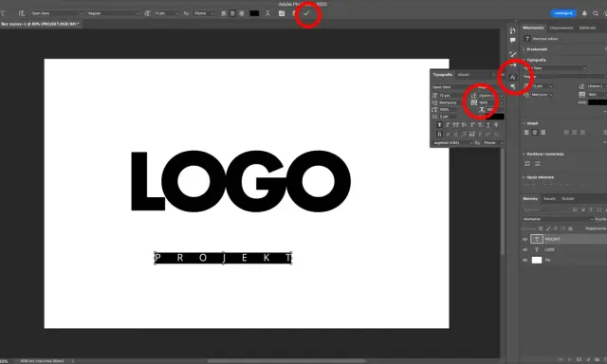Toggle Faux Italic in the floating Typografia panel

[448, 125]
